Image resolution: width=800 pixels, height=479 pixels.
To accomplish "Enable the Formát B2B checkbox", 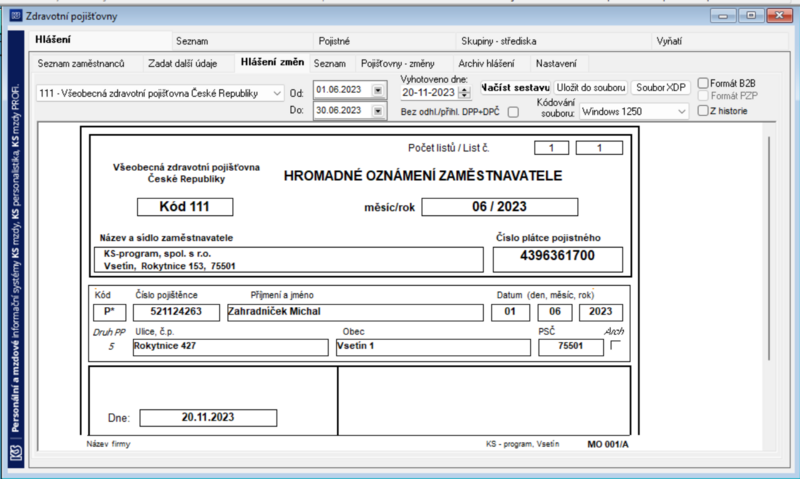I will click(703, 83).
